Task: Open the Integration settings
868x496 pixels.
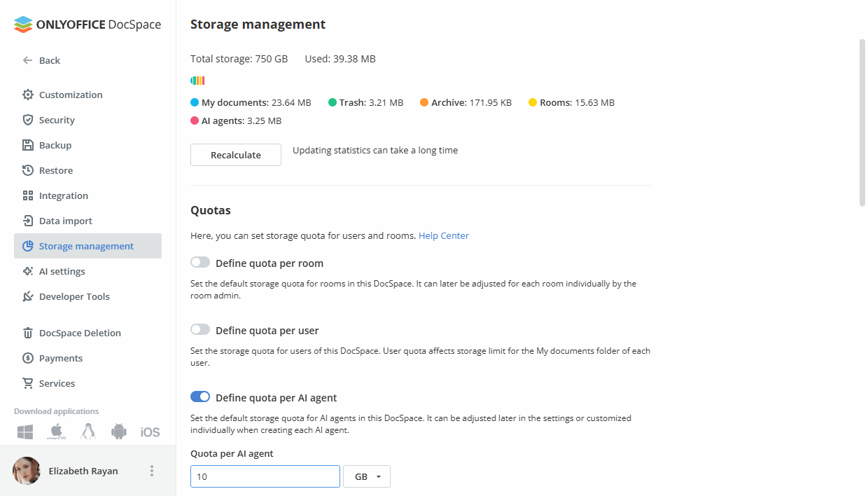Action: click(64, 195)
